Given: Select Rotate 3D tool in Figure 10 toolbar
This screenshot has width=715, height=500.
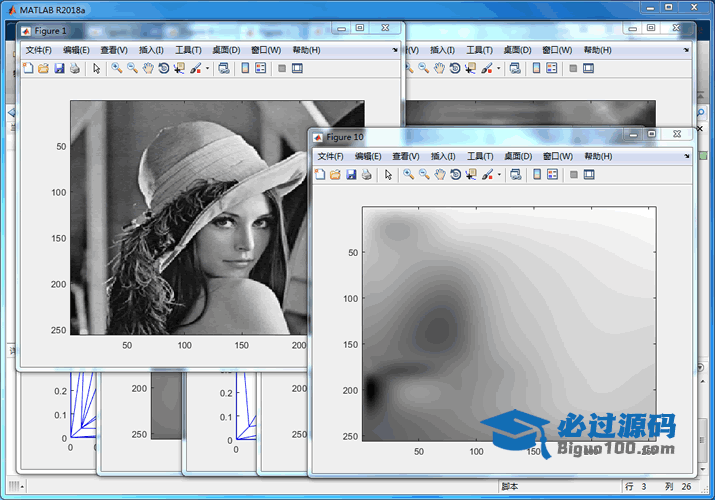Looking at the screenshot, I should click(x=455, y=175).
